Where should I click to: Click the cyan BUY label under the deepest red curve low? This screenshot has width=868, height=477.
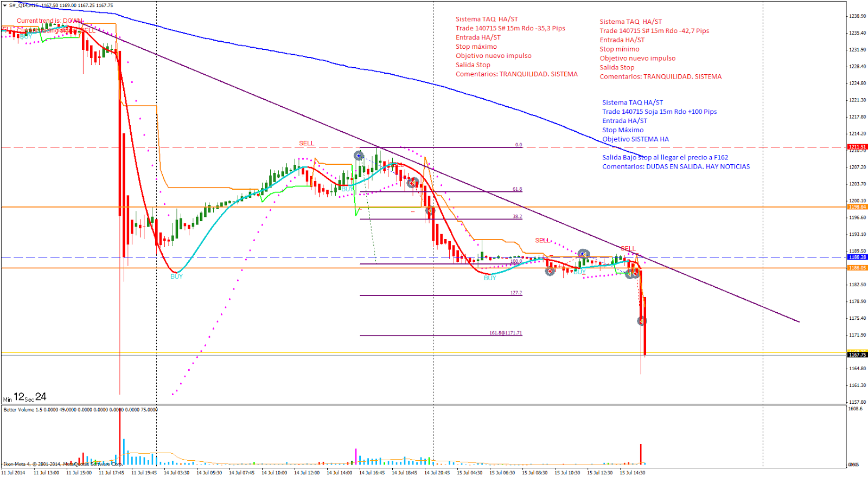176,276
